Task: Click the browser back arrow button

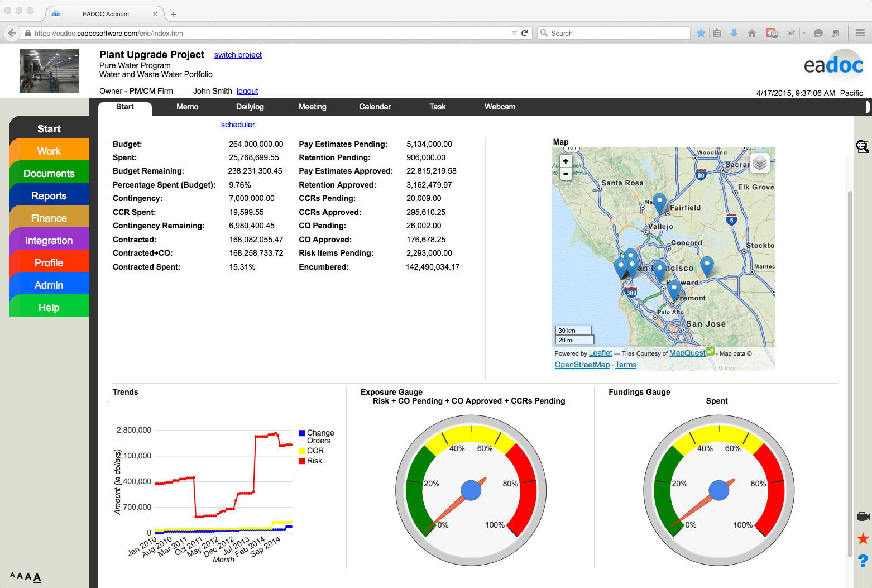Action: point(12,33)
